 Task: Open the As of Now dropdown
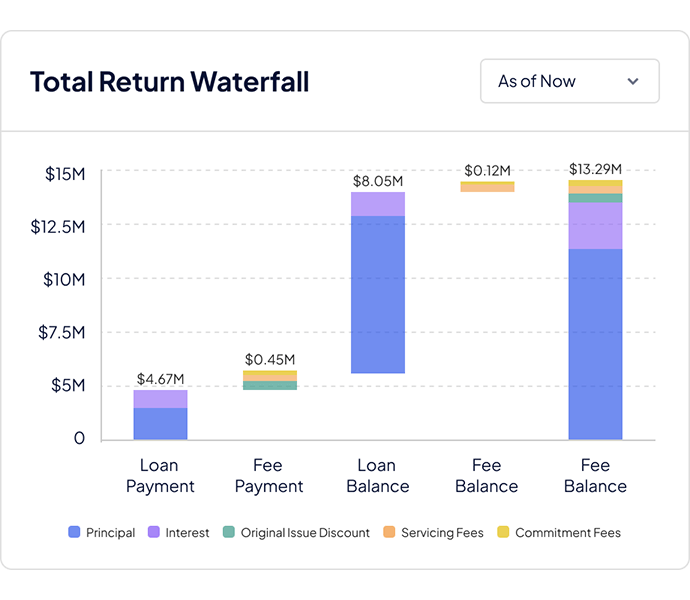point(569,81)
